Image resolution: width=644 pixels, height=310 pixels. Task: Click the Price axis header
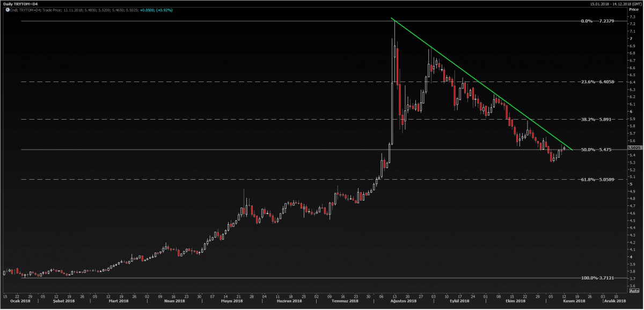(x=634, y=10)
